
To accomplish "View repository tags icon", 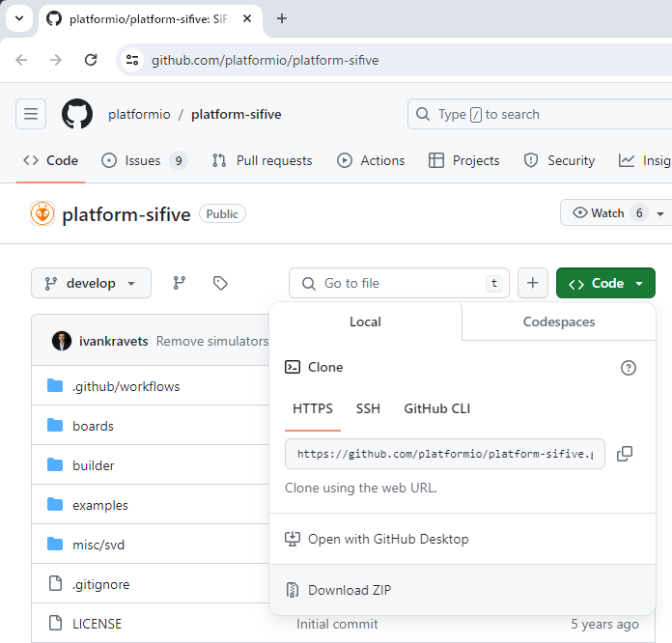I will click(220, 283).
